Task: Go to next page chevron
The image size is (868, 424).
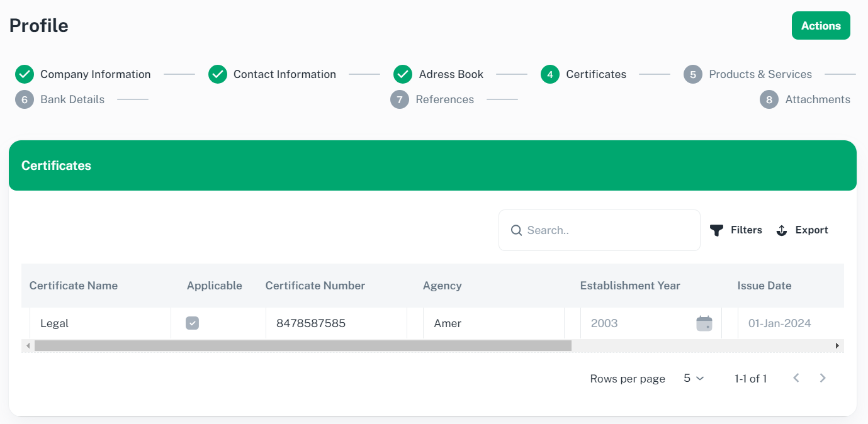Action: [x=822, y=378]
